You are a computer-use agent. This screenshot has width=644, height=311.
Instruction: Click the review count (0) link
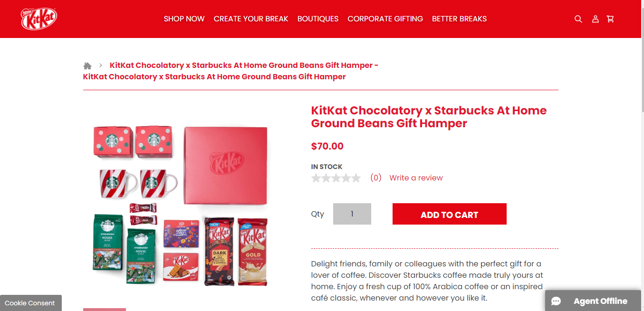coord(376,178)
